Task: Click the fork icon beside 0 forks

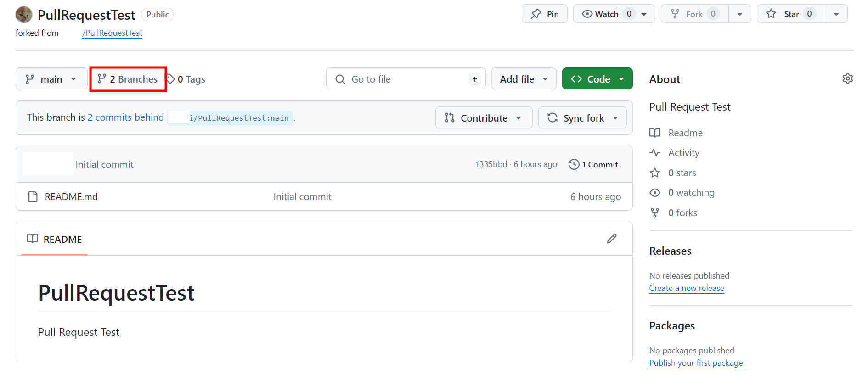Action: (655, 212)
